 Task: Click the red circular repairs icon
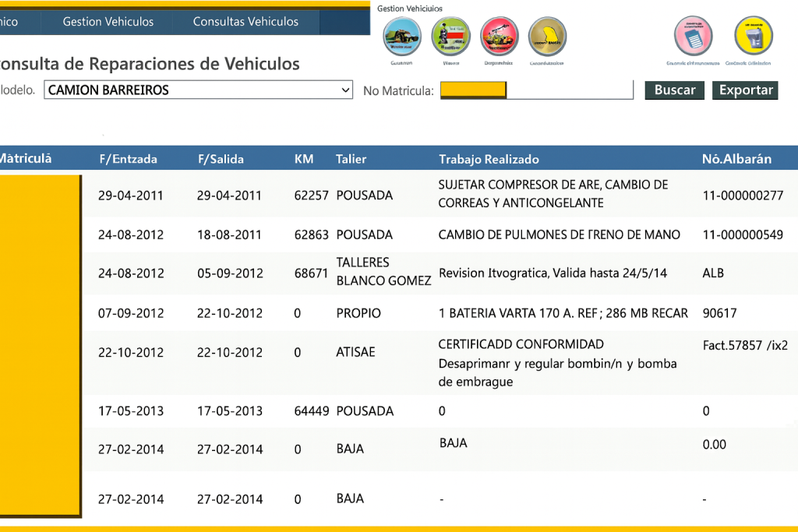point(500,36)
